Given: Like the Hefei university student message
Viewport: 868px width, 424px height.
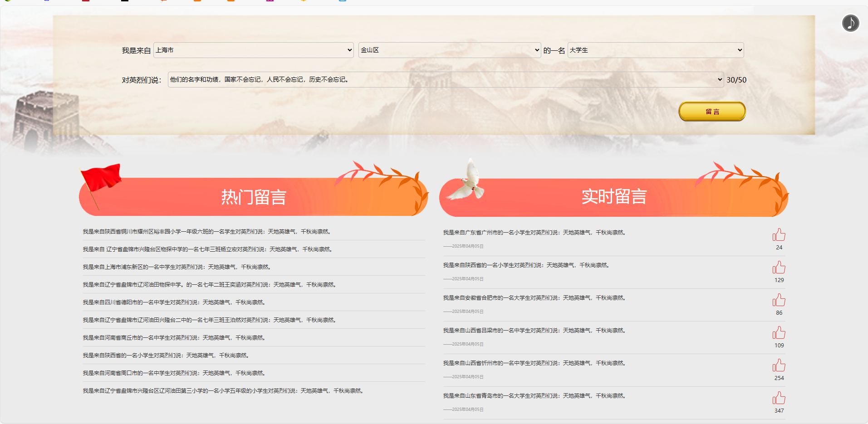Looking at the screenshot, I should coord(779,300).
